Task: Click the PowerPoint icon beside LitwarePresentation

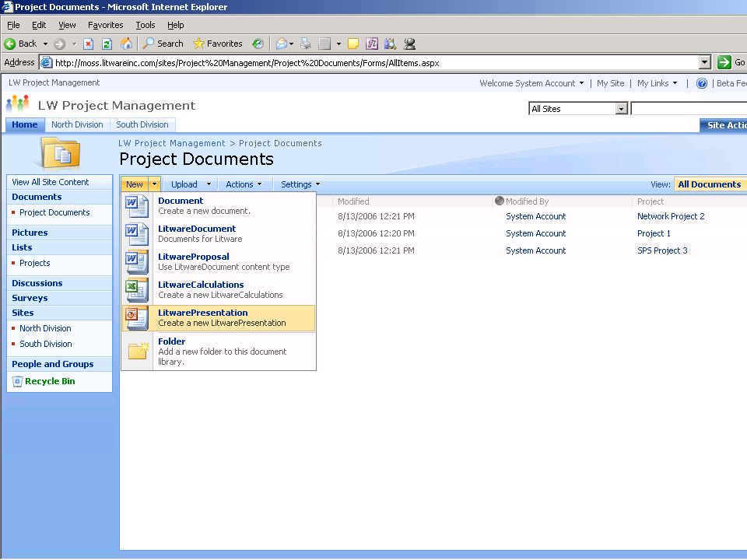Action: 137,318
